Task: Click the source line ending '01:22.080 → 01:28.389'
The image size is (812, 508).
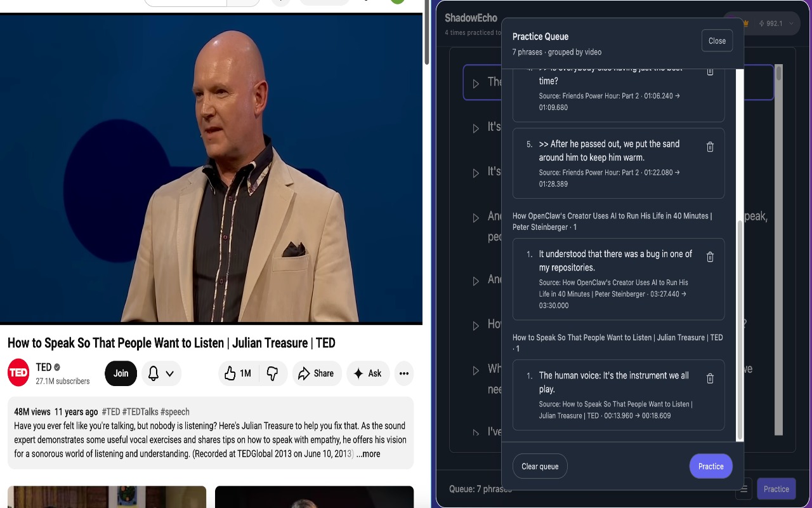Action: click(609, 178)
